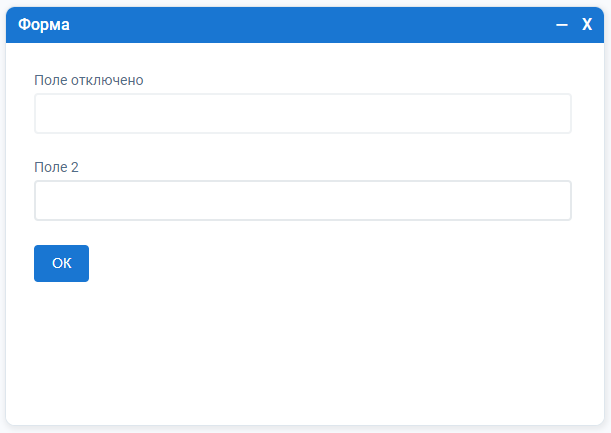The image size is (611, 433).
Task: Click the Поле отключено label text
Action: 89,80
